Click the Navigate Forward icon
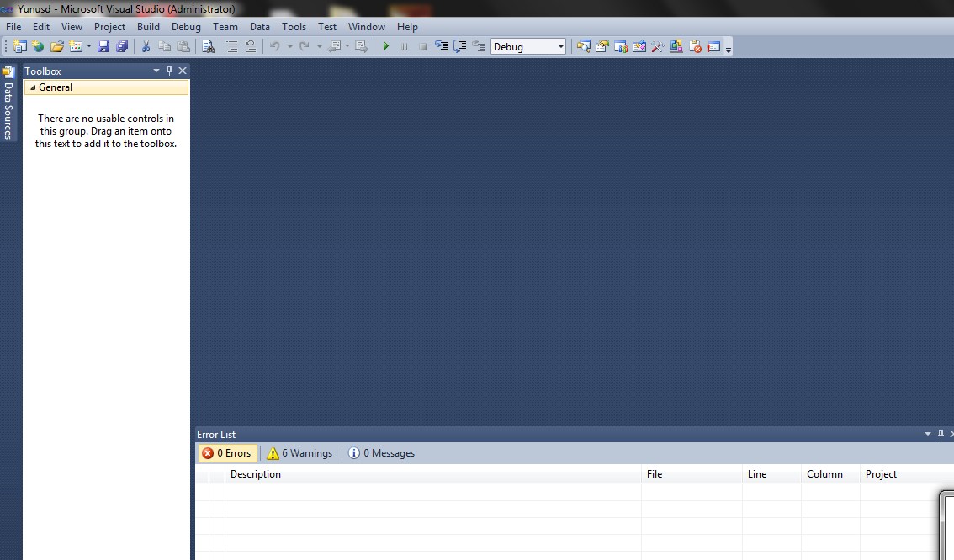Viewport: 954px width, 560px height. click(362, 47)
